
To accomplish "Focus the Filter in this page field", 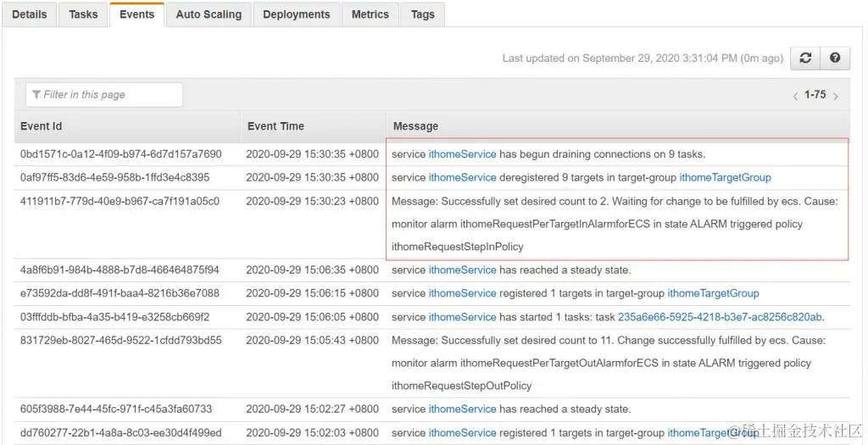I will click(x=104, y=95).
